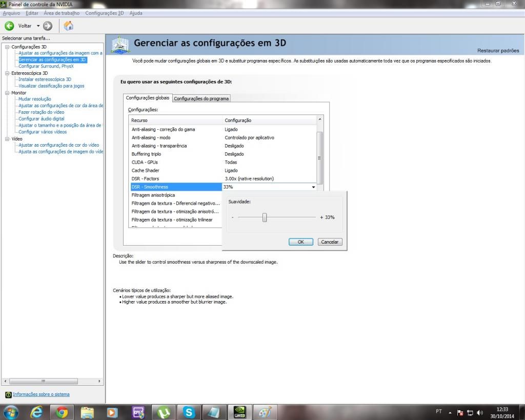Click the grey forward arrow icon

pos(48,26)
